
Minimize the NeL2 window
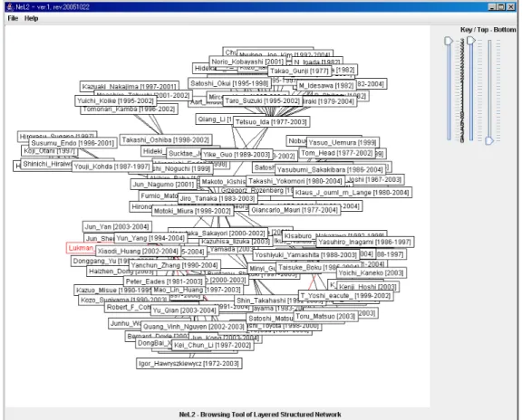[x=492, y=6]
